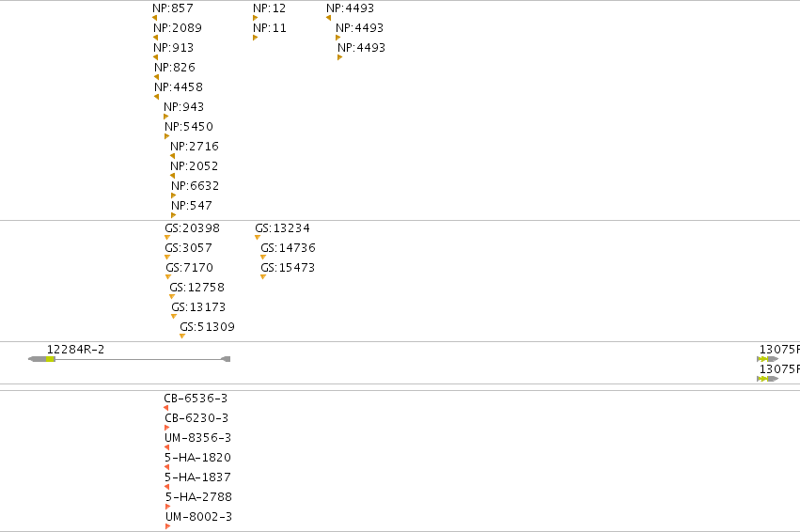Click the yellow-green exon block of 12284R-2
This screenshot has width=800, height=532.
point(50,359)
